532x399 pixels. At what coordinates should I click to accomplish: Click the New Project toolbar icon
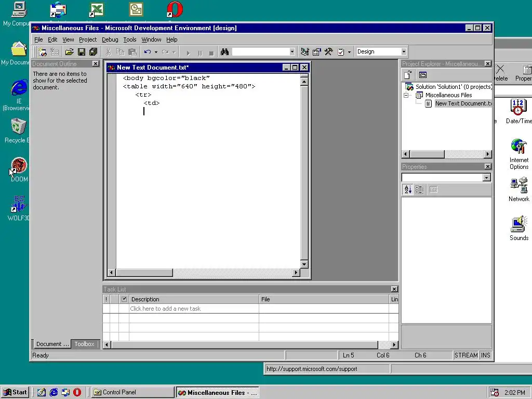click(43, 52)
